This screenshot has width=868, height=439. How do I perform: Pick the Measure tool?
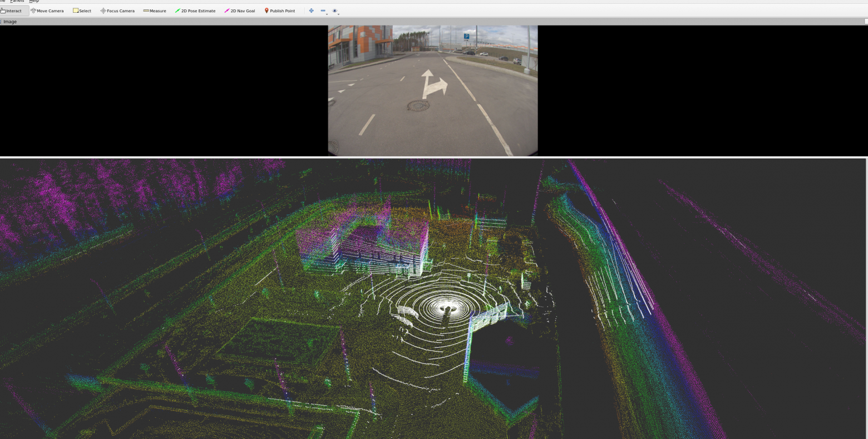point(155,11)
